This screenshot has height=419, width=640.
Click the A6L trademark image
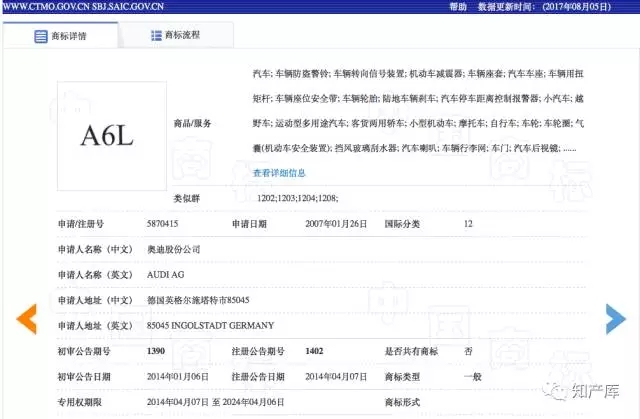[106, 135]
